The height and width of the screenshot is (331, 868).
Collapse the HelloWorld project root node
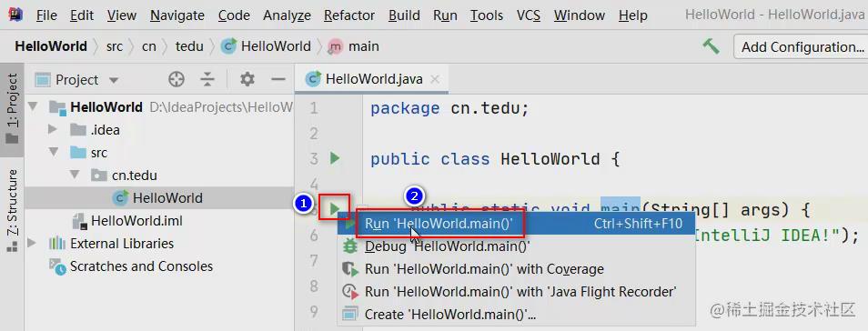[x=34, y=106]
